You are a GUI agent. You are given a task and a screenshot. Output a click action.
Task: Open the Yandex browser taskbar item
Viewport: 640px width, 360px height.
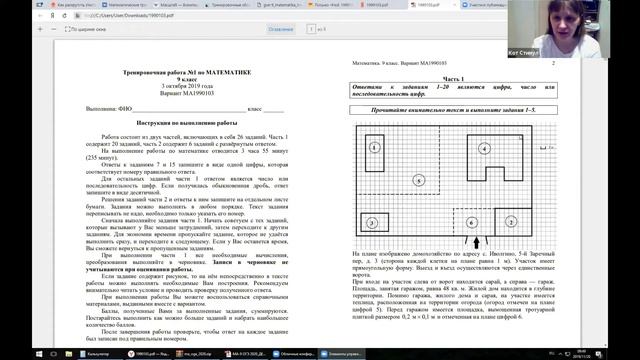149,354
